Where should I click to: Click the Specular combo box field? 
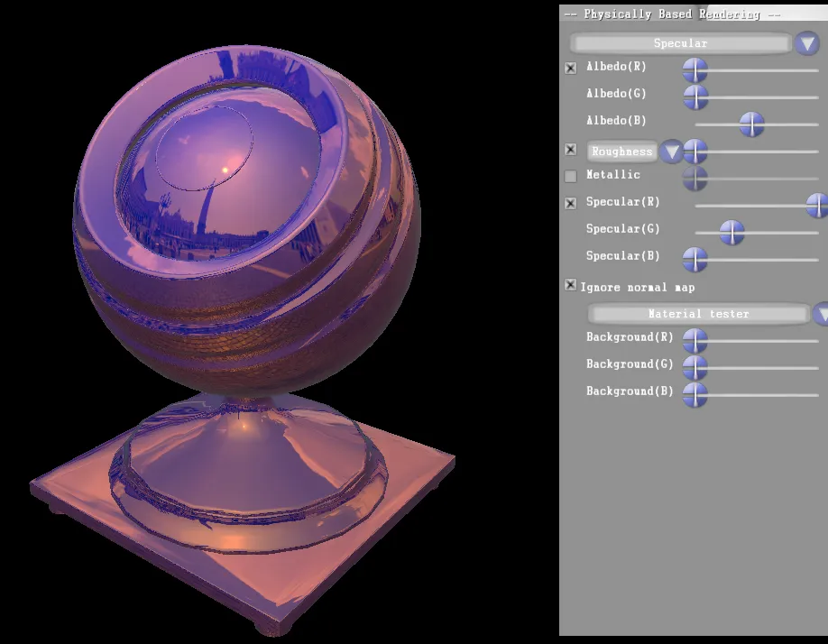[680, 43]
